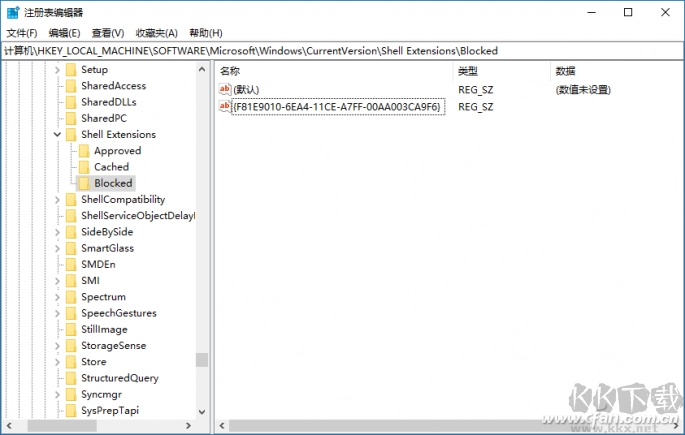Click the icon of the {F81E9010...} value

coord(225,106)
